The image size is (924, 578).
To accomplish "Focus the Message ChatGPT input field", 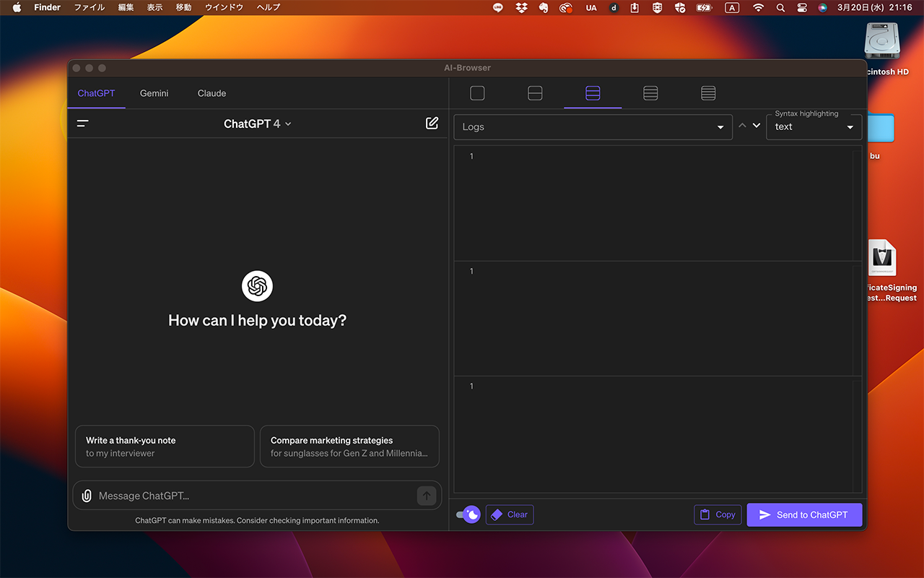I will [256, 496].
